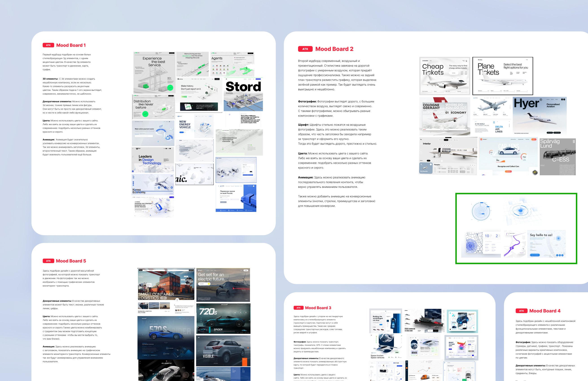The image size is (588, 381).
Task: Click the Korea Economy airplane thumbnail
Action: click(x=153, y=184)
